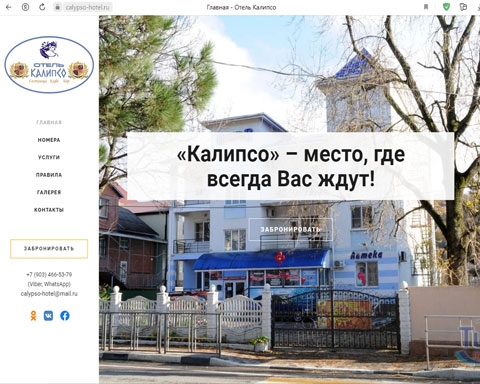This screenshot has height=384, width=480.
Task: Open the ПРАВИЛА menu item
Action: coord(49,175)
